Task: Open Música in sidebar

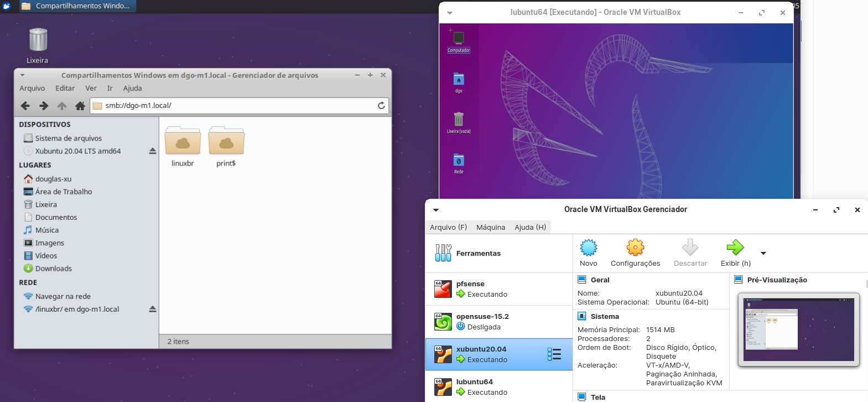Action: click(x=41, y=230)
